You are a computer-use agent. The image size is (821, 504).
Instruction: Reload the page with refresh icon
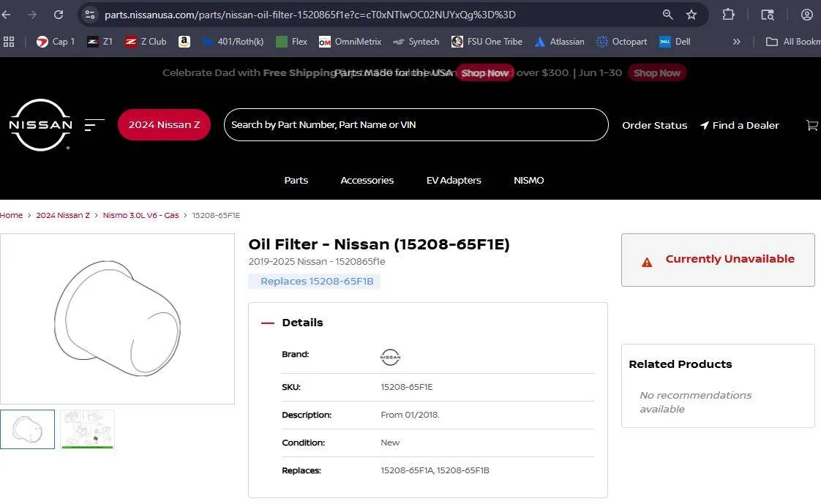point(59,15)
